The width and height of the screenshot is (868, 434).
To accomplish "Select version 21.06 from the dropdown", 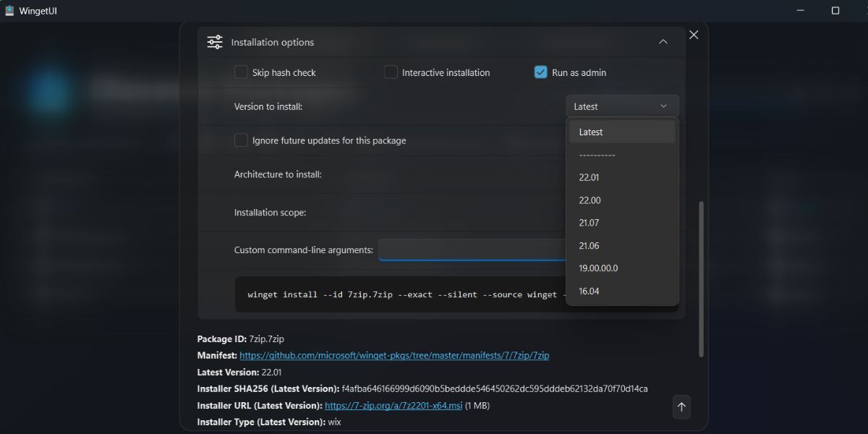I will click(622, 246).
